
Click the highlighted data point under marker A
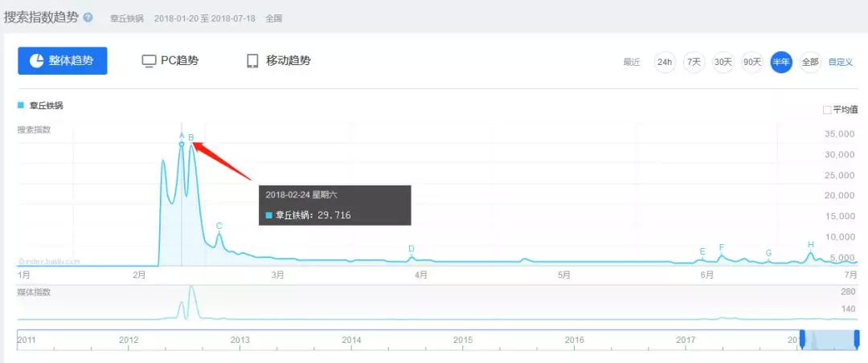coord(182,145)
